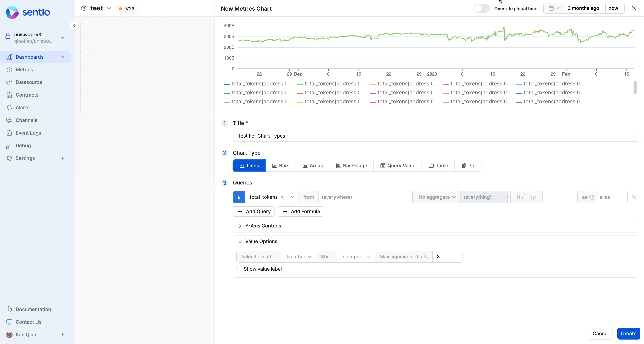Image resolution: width=644 pixels, height=344 pixels.
Task: Click the Add Formula button
Action: (301, 211)
